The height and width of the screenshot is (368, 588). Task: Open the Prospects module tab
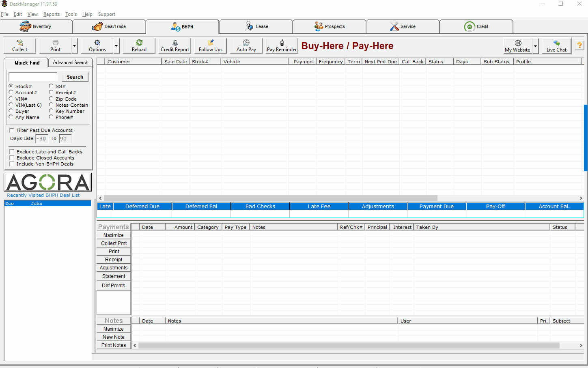click(329, 26)
